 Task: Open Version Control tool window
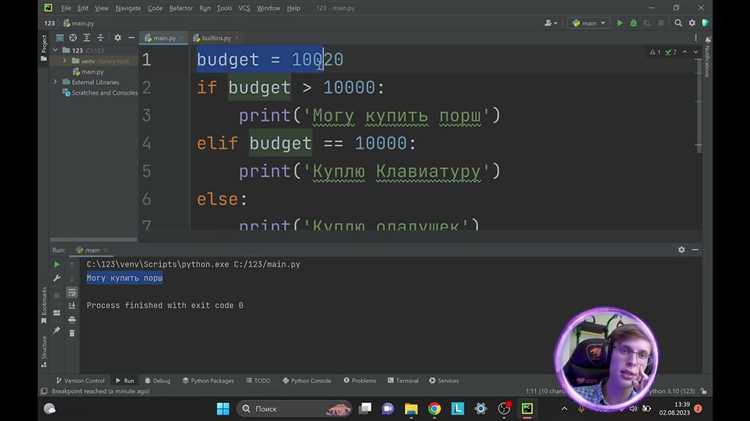[80, 381]
